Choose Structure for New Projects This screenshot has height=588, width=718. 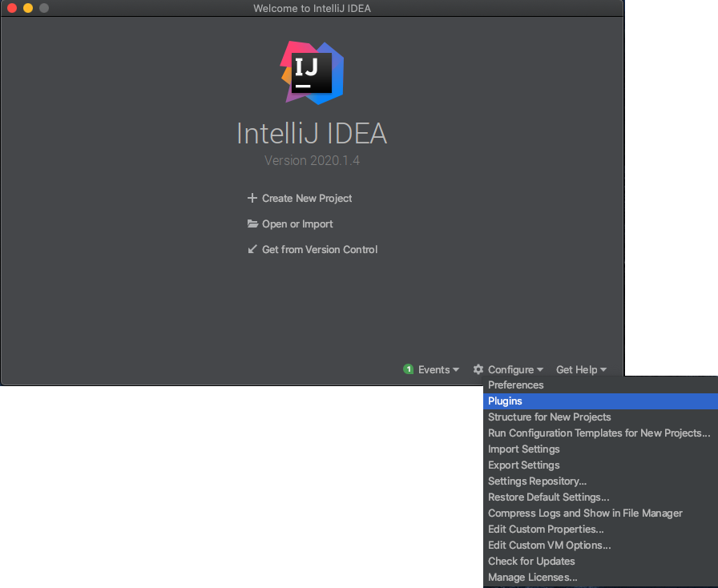coord(600,417)
